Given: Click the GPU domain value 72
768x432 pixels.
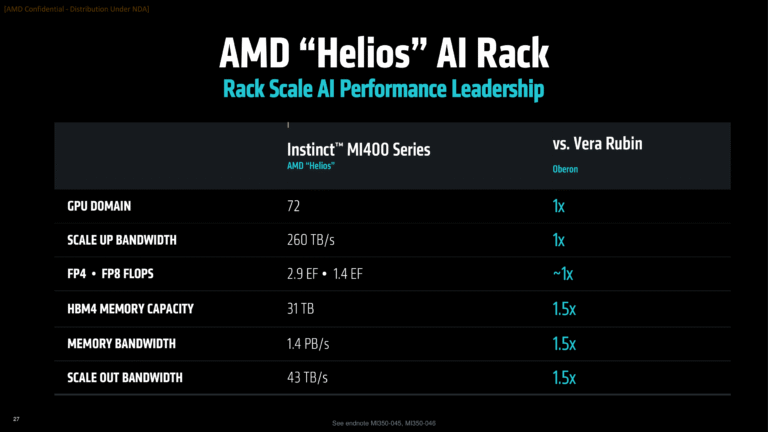Looking at the screenshot, I should coord(295,206).
